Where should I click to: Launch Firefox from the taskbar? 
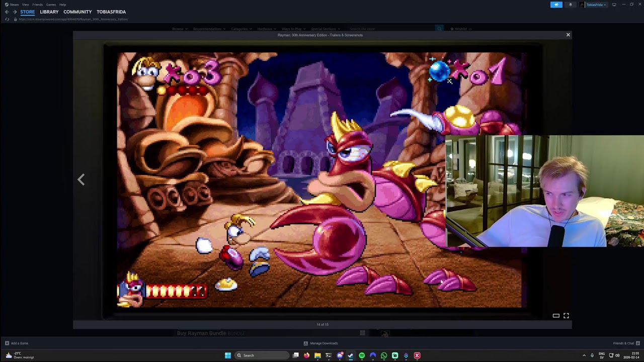pos(306,355)
